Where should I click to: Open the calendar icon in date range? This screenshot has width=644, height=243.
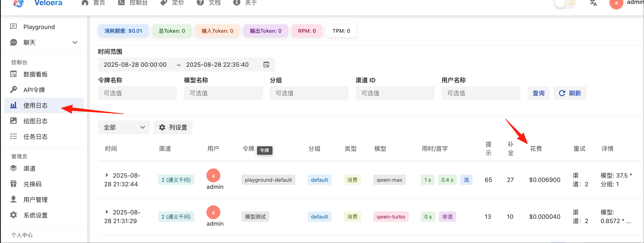(x=266, y=65)
